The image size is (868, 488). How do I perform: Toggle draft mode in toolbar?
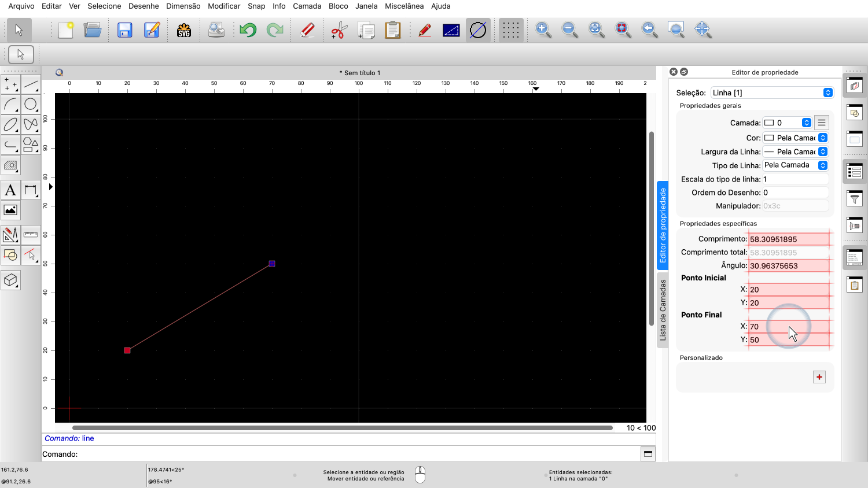(x=478, y=30)
